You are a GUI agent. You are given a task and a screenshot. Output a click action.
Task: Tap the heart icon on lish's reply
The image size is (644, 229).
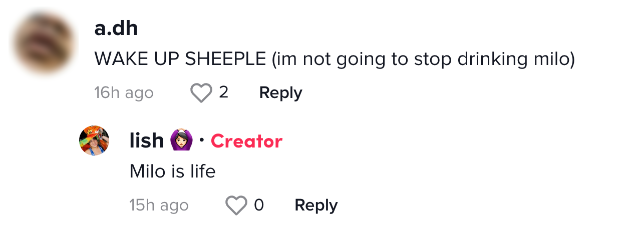click(x=236, y=205)
